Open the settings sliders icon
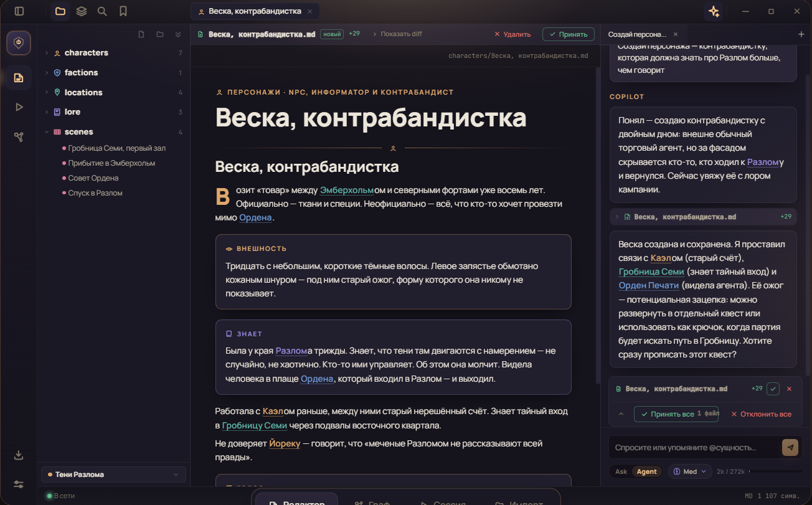The width and height of the screenshot is (812, 505). click(19, 484)
